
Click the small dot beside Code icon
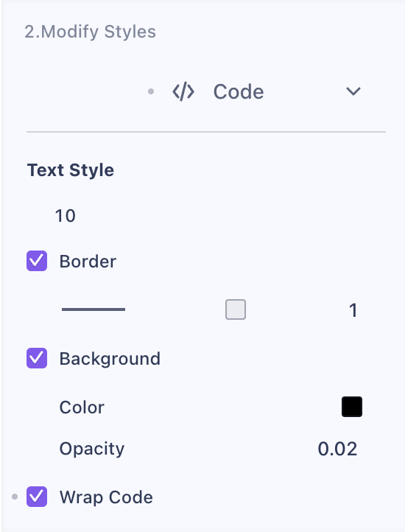[151, 91]
